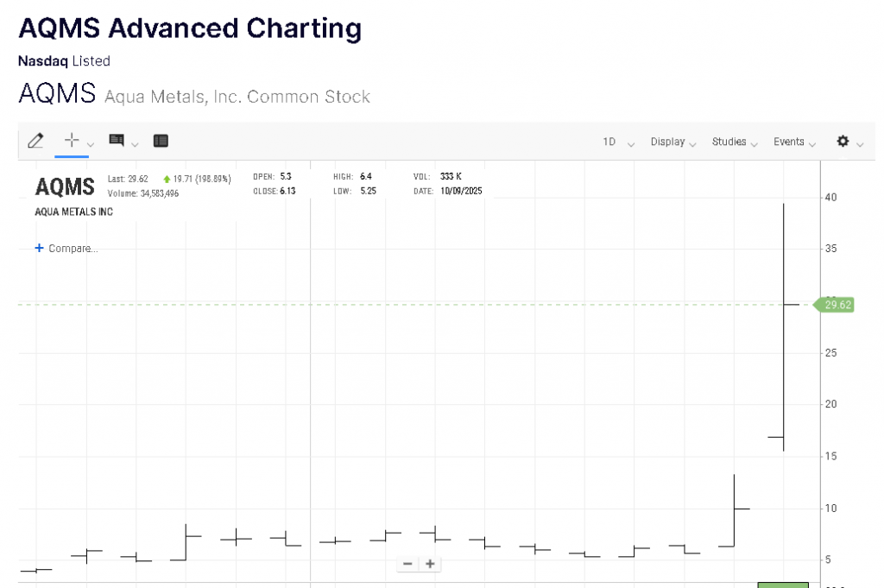Open the Display menu

click(672, 142)
